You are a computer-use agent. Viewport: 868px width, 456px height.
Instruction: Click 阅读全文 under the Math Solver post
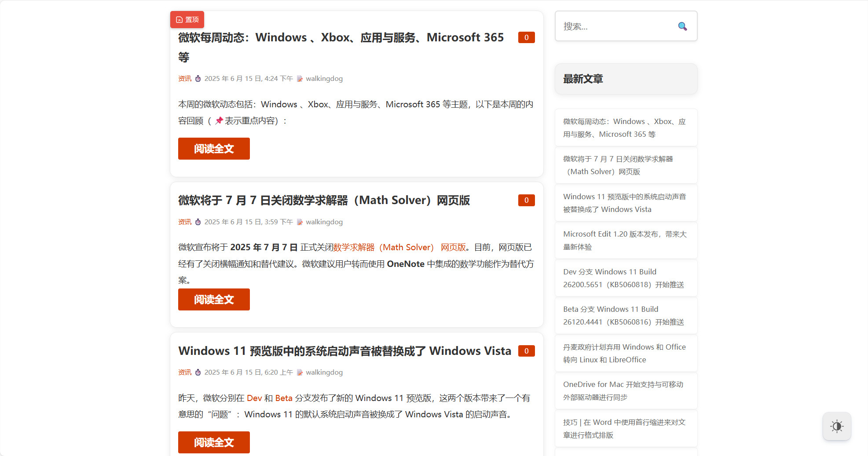coord(214,299)
